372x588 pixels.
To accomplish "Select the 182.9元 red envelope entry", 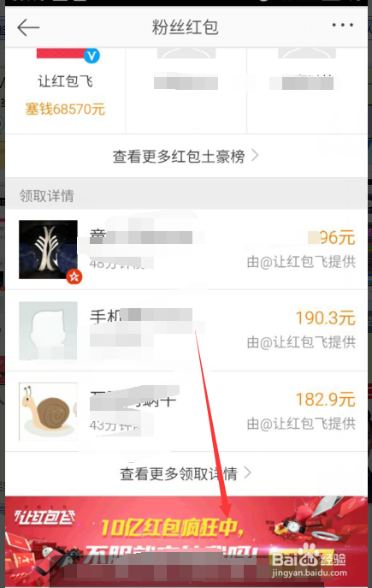I will pyautogui.click(x=186, y=412).
